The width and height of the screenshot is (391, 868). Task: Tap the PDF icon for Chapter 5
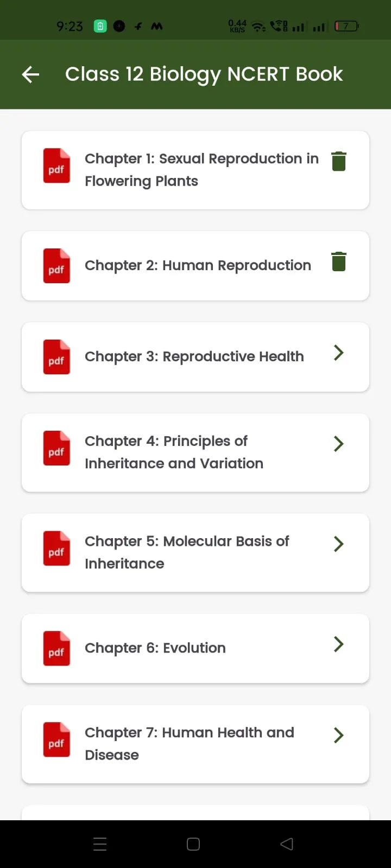pos(56,548)
